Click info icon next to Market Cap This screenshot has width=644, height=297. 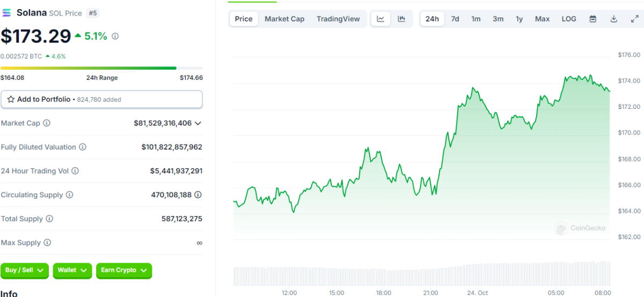(47, 123)
